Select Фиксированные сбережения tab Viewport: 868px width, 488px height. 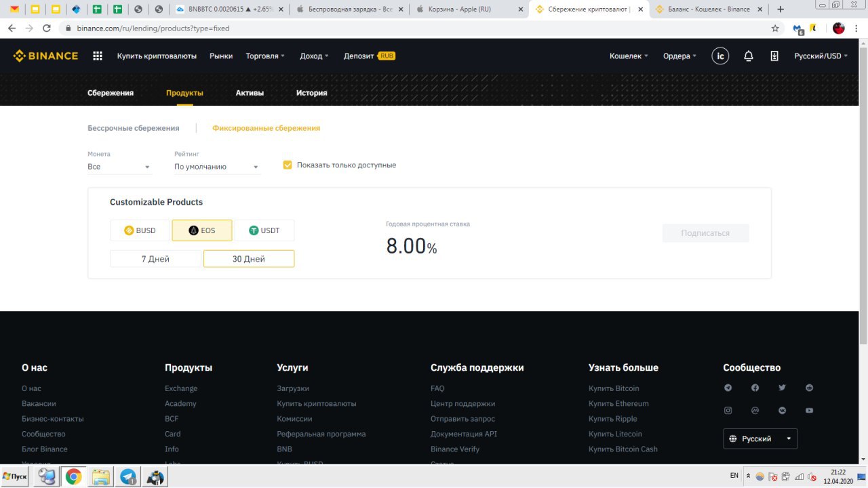(266, 128)
